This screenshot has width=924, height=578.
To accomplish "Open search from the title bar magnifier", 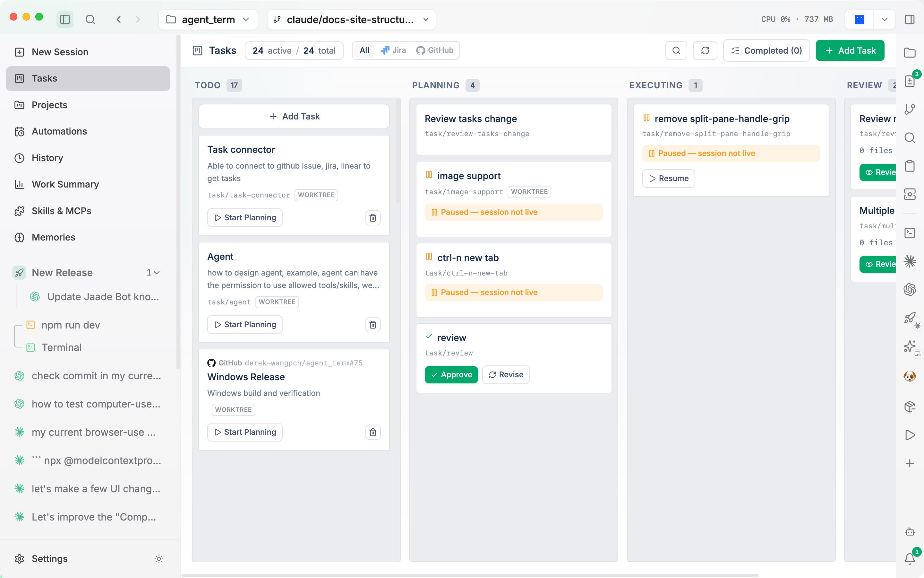I will [90, 19].
